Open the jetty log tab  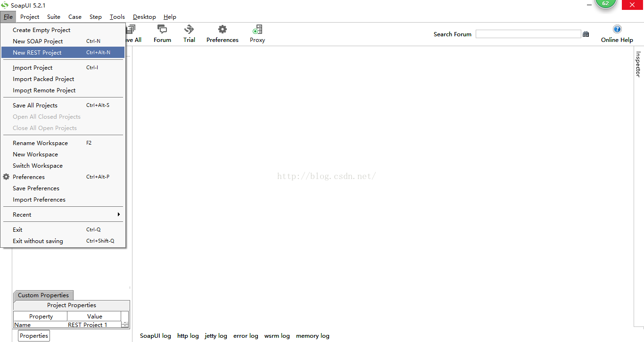click(x=216, y=336)
